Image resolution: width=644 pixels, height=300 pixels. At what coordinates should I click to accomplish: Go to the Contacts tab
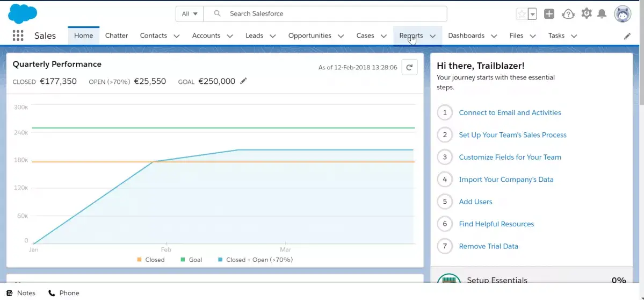154,36
